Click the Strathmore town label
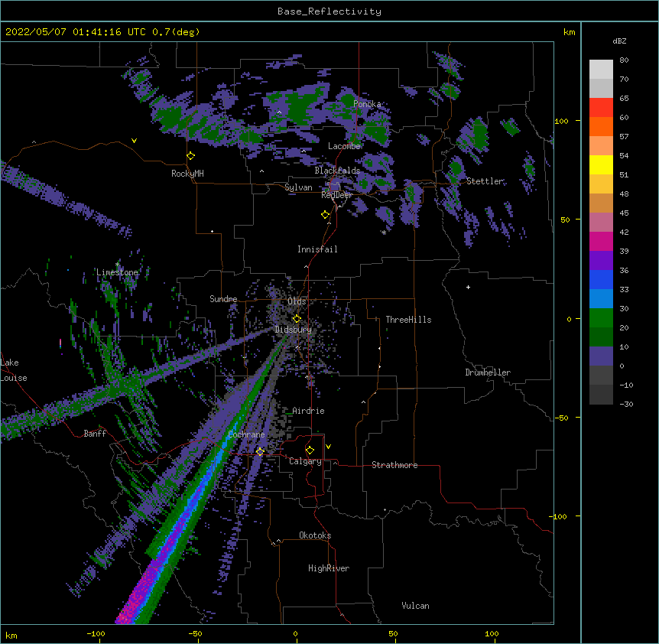Viewport: 659px width, 644px height. tap(394, 465)
